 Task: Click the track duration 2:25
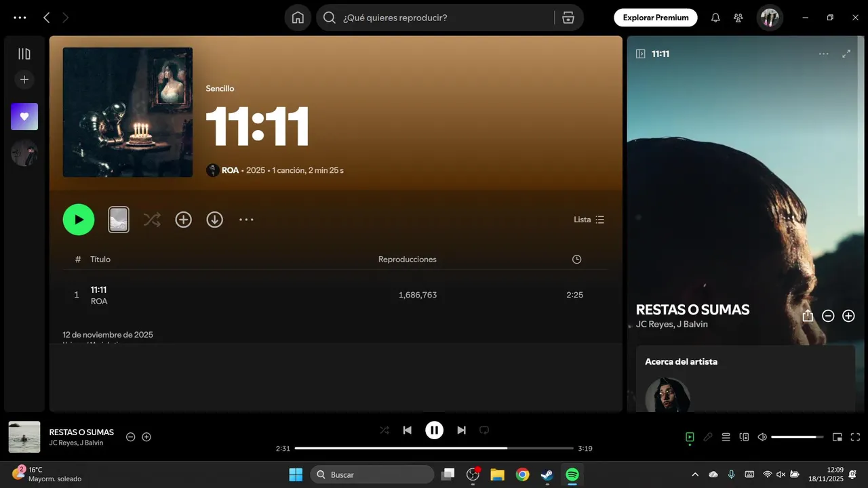tap(574, 295)
